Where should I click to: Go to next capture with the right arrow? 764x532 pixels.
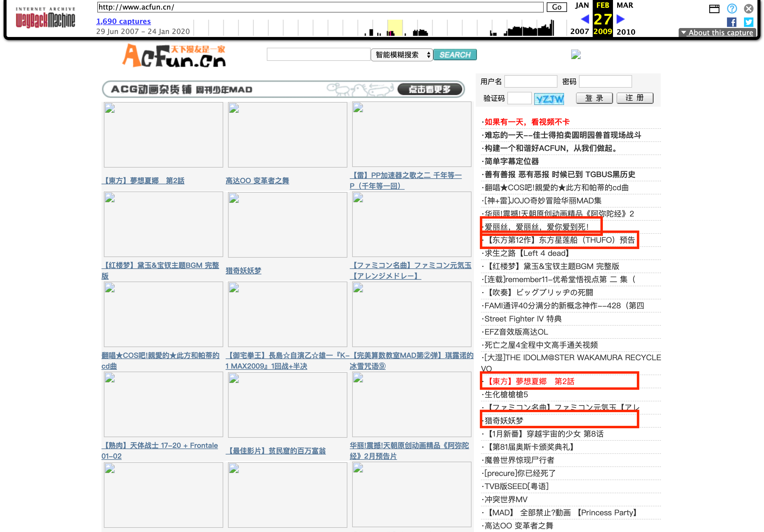(x=620, y=19)
